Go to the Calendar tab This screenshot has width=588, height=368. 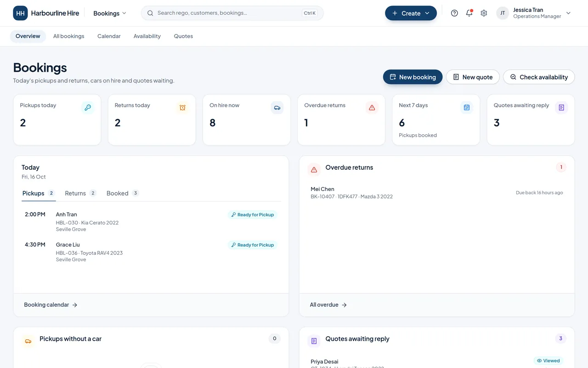point(109,36)
